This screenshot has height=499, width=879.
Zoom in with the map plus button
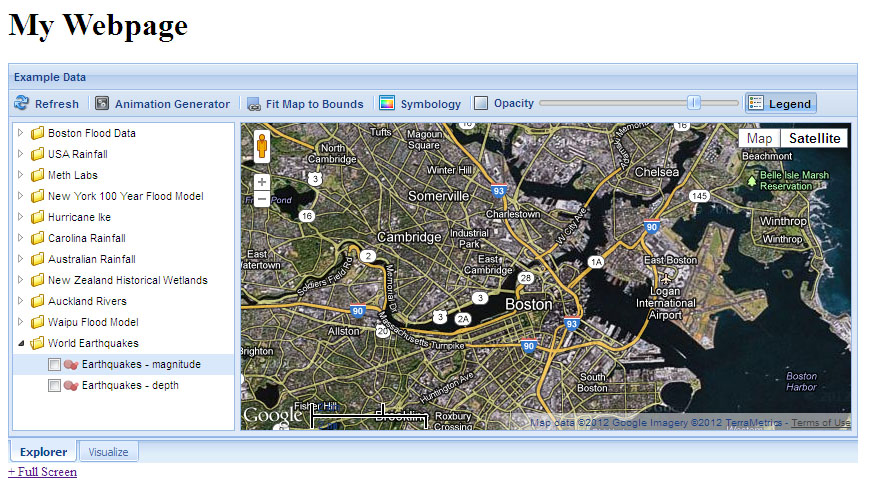(262, 182)
